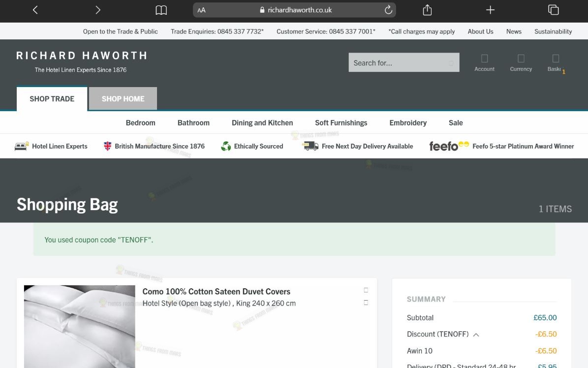
Task: Open the Basket icon
Action: click(556, 62)
